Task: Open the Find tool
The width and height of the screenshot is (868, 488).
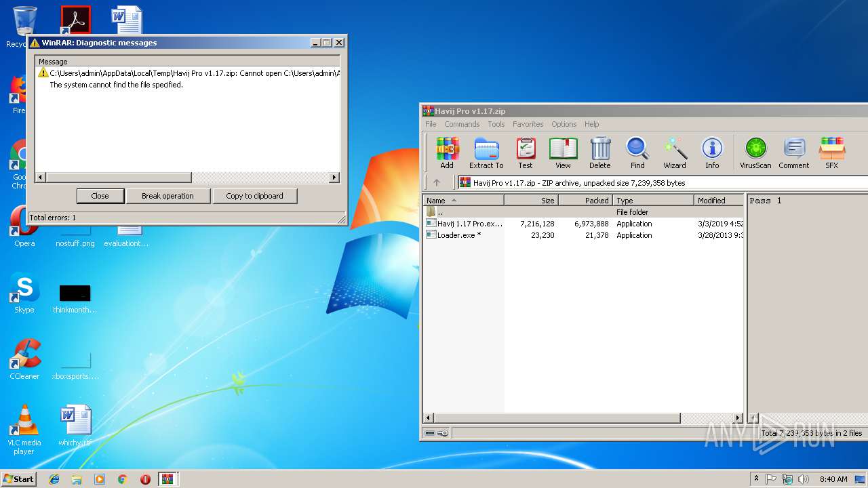Action: pos(637,152)
